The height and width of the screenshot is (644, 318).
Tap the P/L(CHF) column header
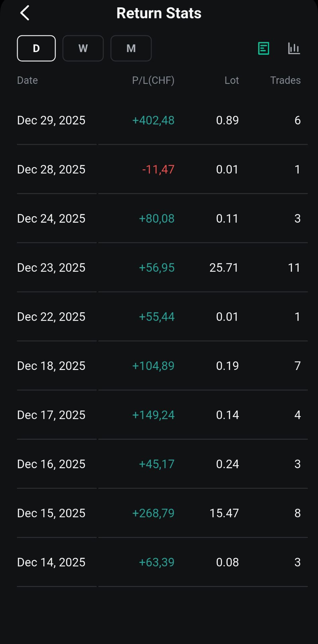coord(153,80)
